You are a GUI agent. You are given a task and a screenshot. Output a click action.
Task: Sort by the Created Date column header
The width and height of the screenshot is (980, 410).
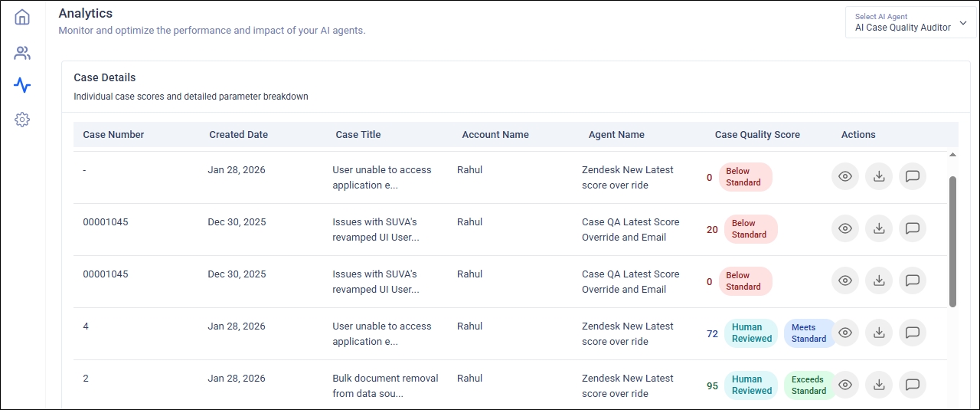(x=238, y=135)
